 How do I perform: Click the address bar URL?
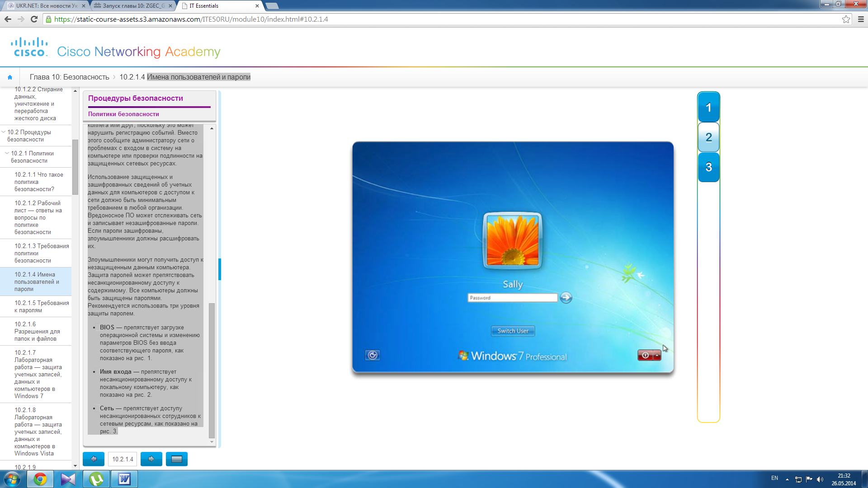pos(191,19)
